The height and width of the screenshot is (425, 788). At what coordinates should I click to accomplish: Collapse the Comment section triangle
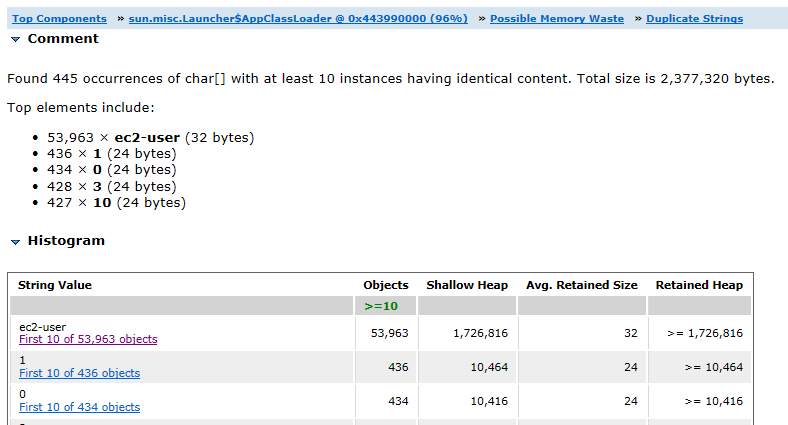tap(16, 39)
